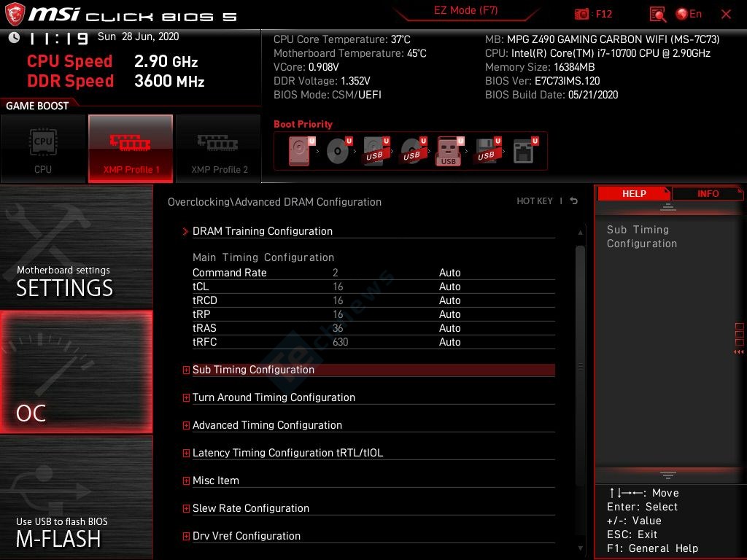The image size is (747, 560).
Task: Go back using the hot key return arrow
Action: [574, 201]
